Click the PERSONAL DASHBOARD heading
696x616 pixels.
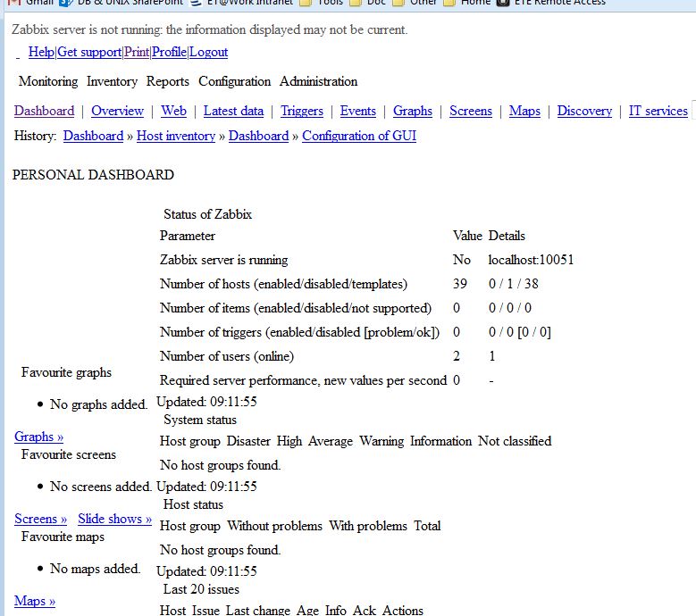(93, 175)
